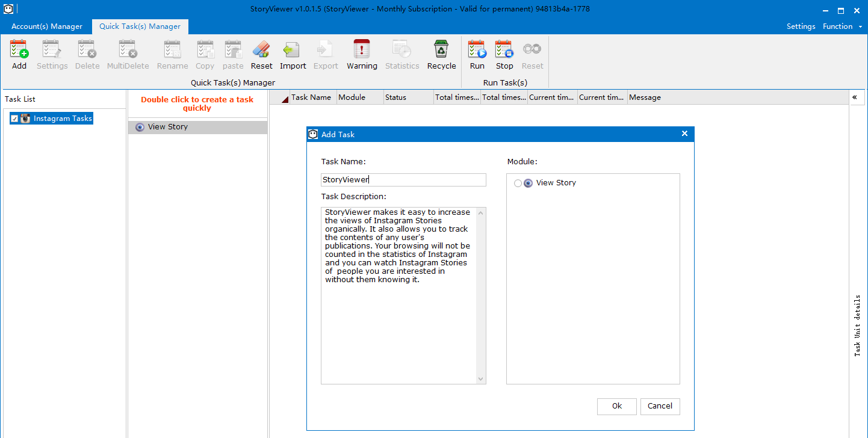This screenshot has height=438, width=868.
Task: Click the Delete task toolbar icon
Action: (87, 49)
